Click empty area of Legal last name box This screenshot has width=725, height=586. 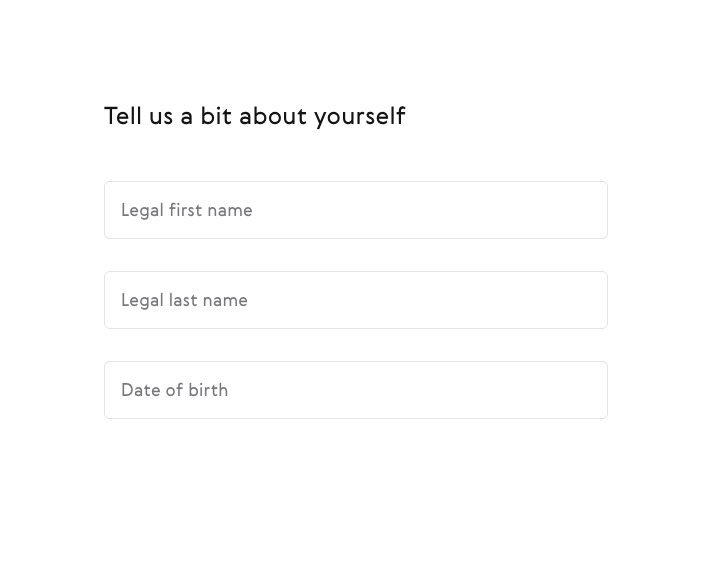tap(430, 300)
